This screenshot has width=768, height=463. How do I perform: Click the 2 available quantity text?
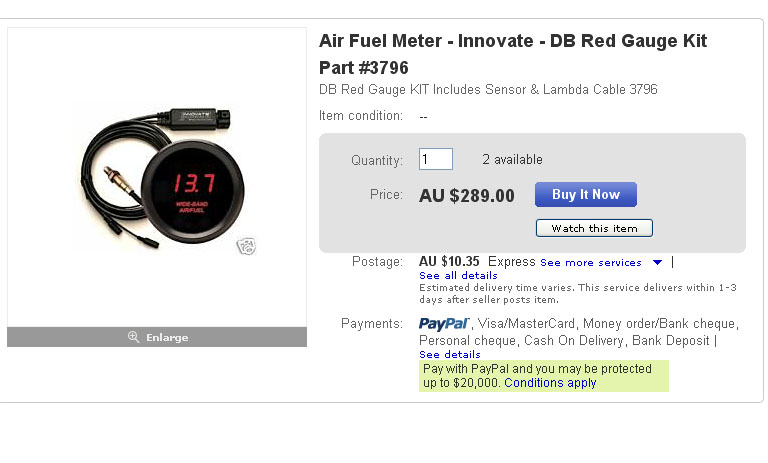coord(512,160)
